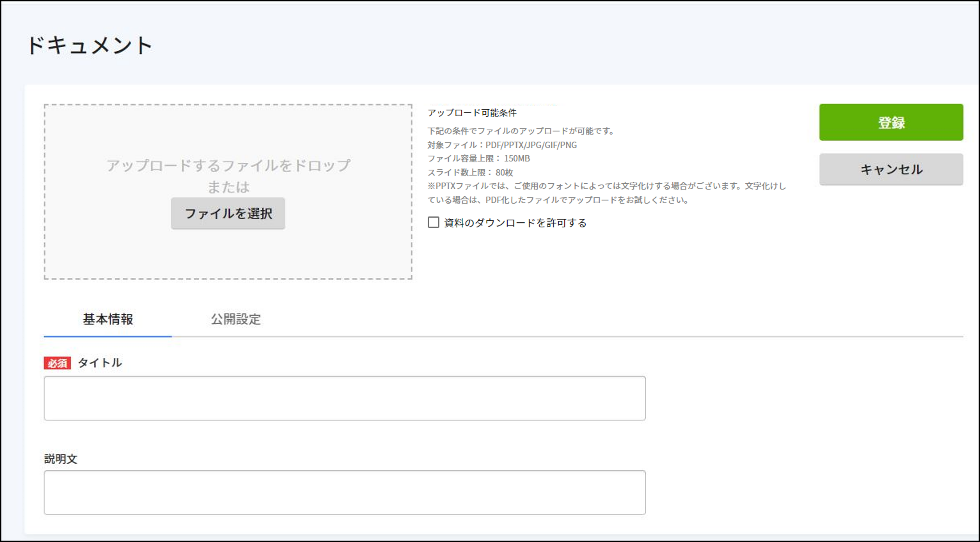Enable 資料のダウンロードを許可する checkbox
This screenshot has height=542, width=980.
433,222
